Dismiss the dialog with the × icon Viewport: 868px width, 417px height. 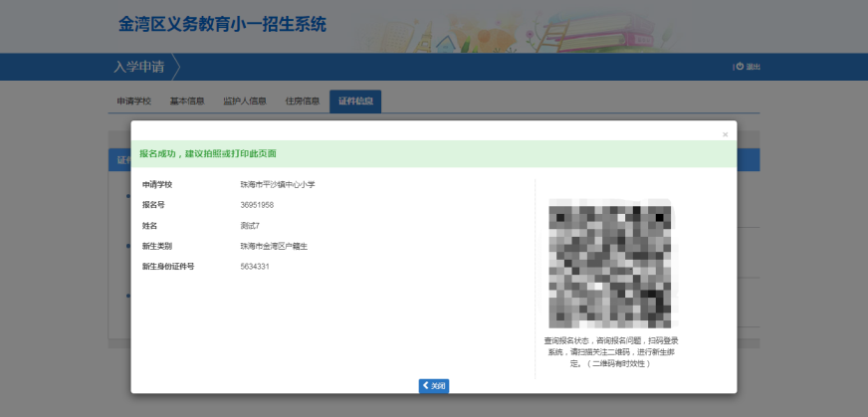tap(725, 134)
